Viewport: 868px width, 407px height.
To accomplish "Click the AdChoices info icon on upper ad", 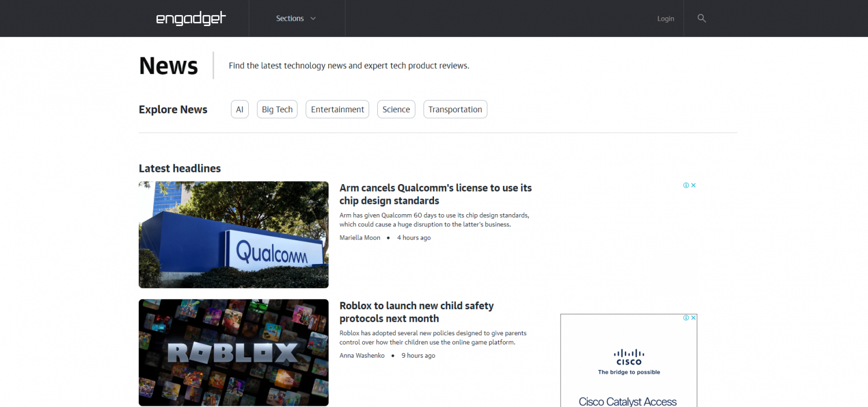I will (686, 185).
